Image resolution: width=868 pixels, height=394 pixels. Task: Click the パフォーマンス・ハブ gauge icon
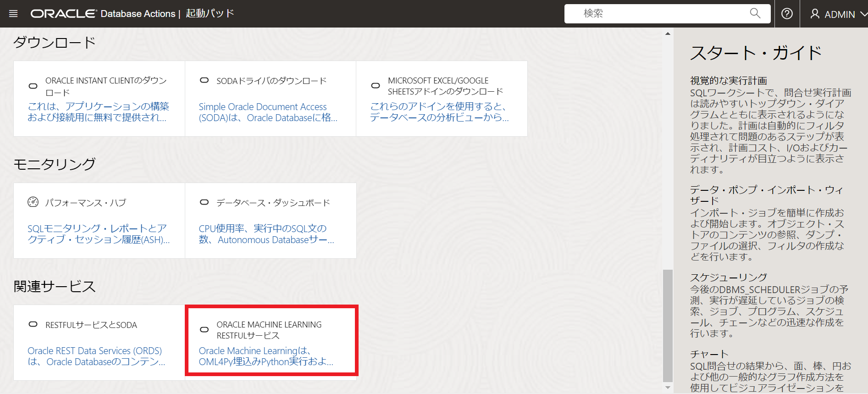(x=33, y=202)
